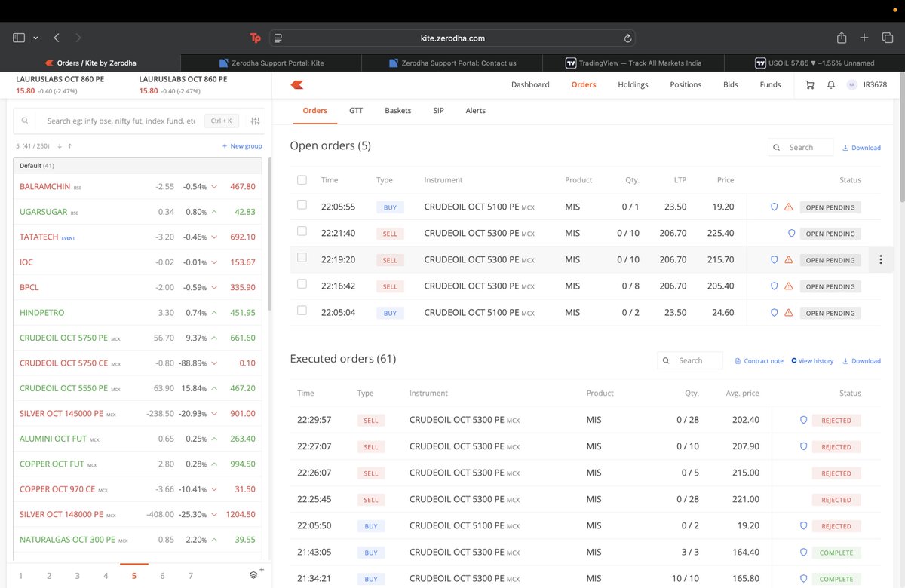Go to Positions page
Image resolution: width=905 pixels, height=588 pixels.
[686, 85]
